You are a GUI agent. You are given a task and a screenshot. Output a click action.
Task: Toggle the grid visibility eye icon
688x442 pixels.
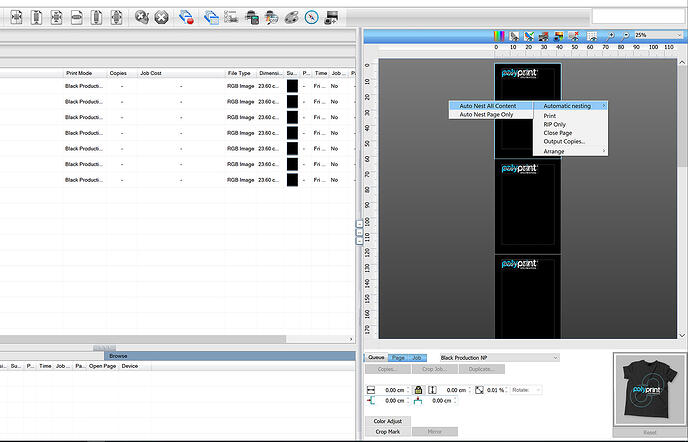click(592, 36)
